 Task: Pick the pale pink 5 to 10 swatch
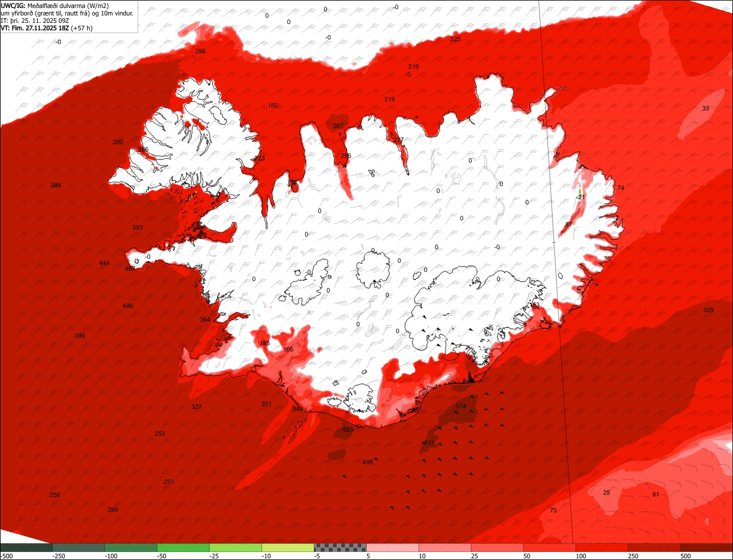393,547
